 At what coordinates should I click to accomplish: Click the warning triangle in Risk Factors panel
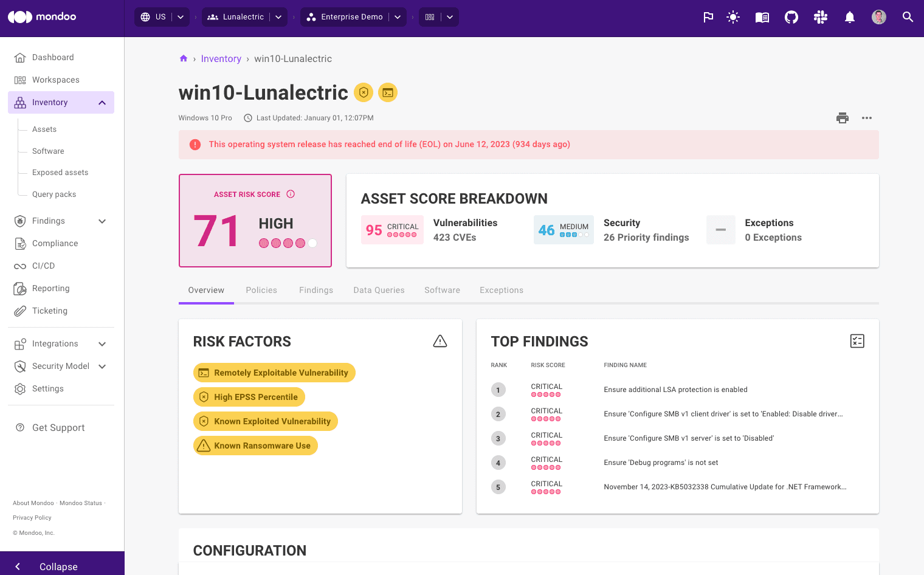440,341
